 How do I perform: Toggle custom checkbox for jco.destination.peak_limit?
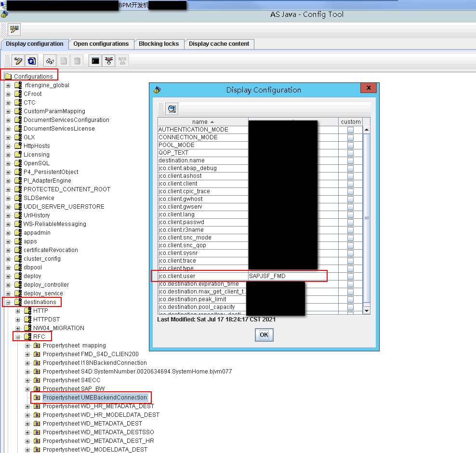pos(350,299)
